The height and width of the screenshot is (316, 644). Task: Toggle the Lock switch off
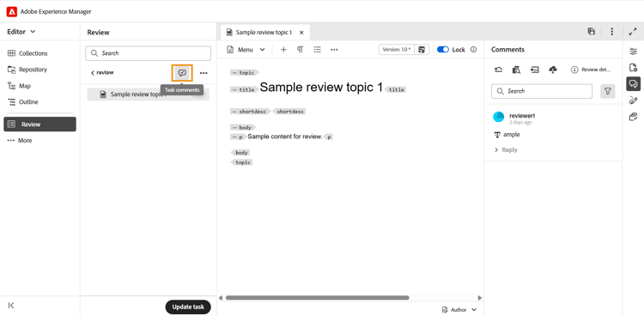[443, 50]
